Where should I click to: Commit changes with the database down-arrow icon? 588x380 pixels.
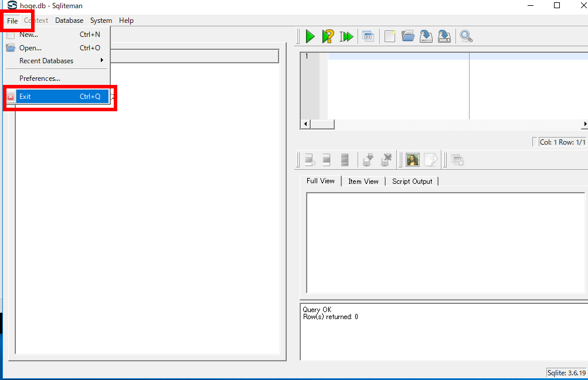[368, 160]
